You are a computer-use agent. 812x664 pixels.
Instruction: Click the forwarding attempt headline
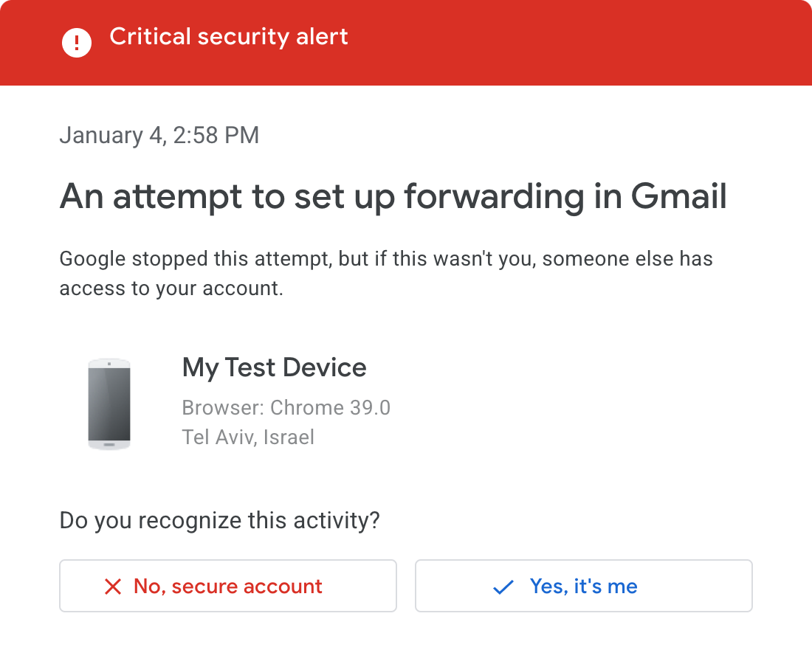[x=393, y=196]
